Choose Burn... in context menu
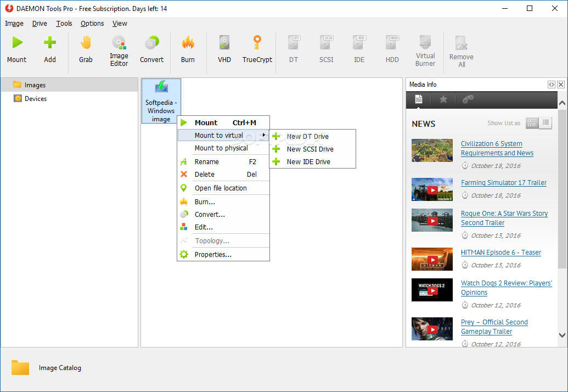 223,202
